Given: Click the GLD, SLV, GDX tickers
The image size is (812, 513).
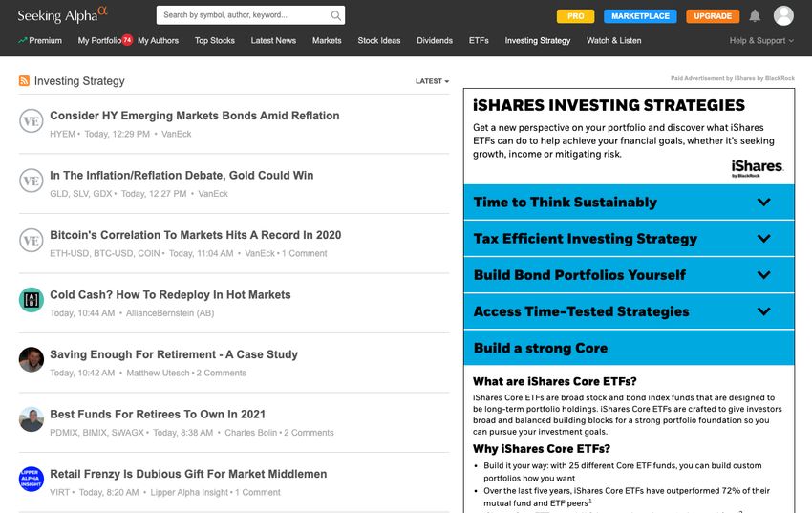Looking at the screenshot, I should (x=81, y=194).
